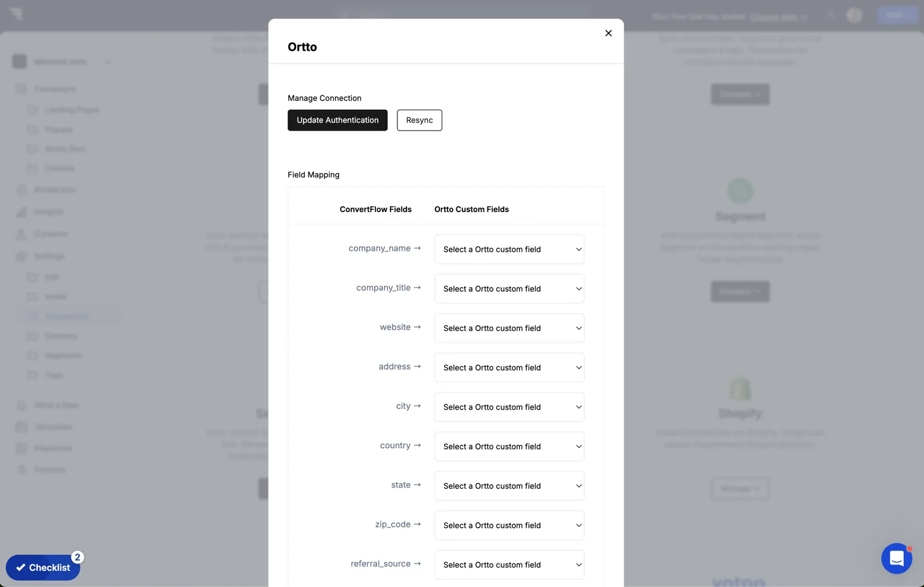
Task: Click the website field label
Action: pos(395,327)
